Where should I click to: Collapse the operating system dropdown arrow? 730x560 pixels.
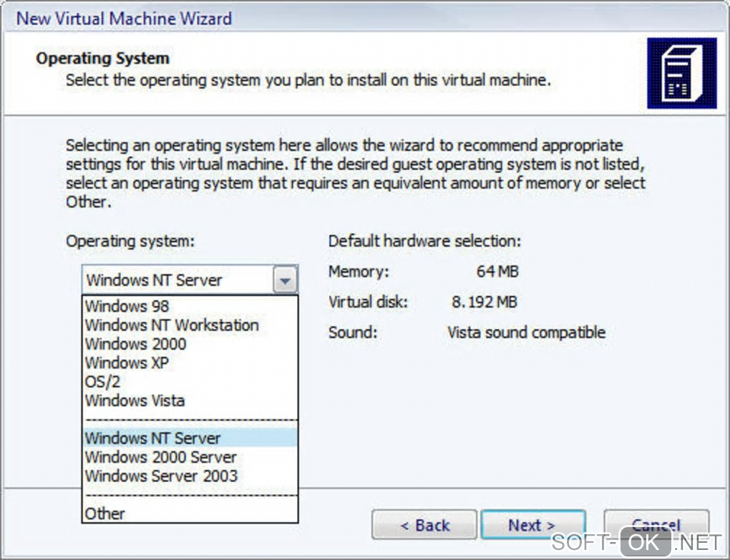tap(285, 280)
